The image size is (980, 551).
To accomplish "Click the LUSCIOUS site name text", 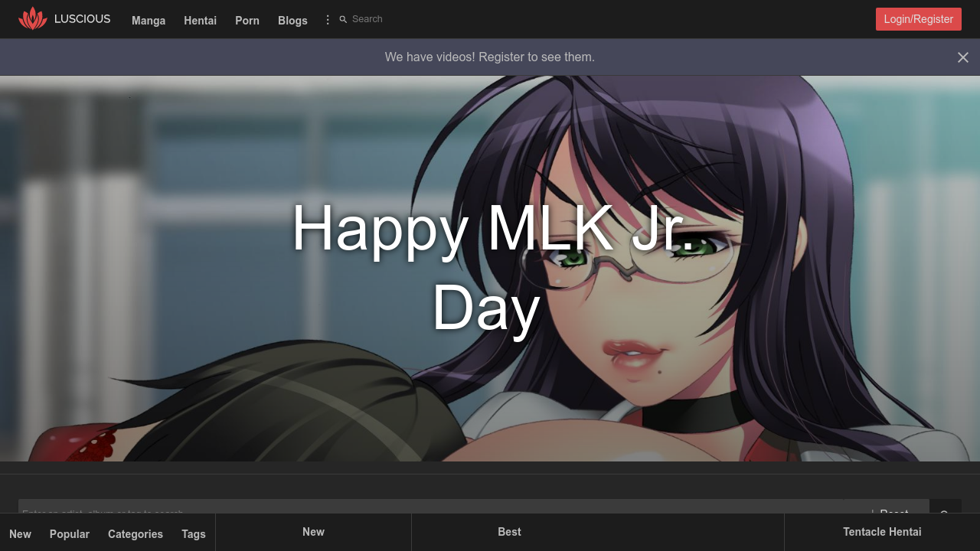I will click(x=82, y=19).
